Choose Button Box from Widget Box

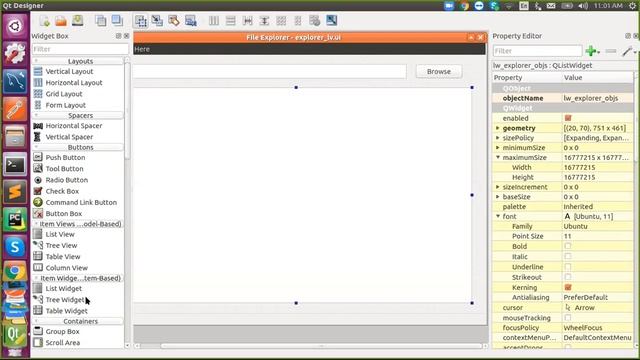64,213
